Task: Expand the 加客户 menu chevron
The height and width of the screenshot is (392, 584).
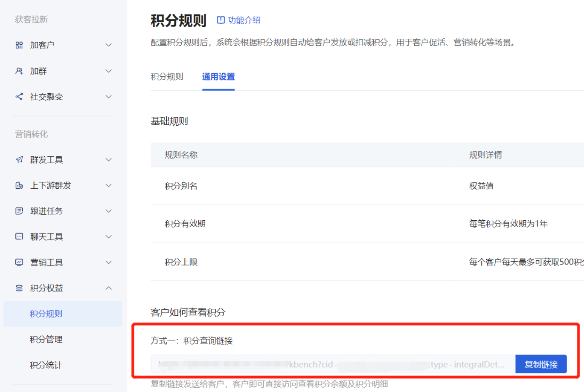Action: coord(109,45)
